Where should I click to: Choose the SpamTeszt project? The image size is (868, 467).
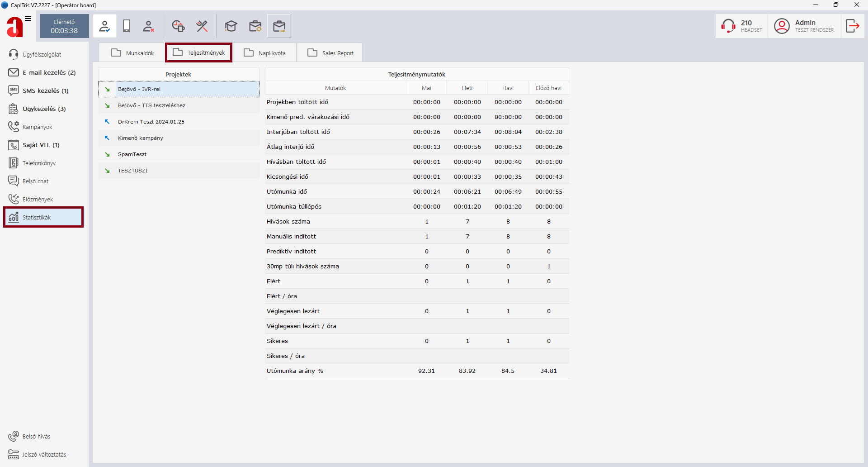pyautogui.click(x=132, y=154)
